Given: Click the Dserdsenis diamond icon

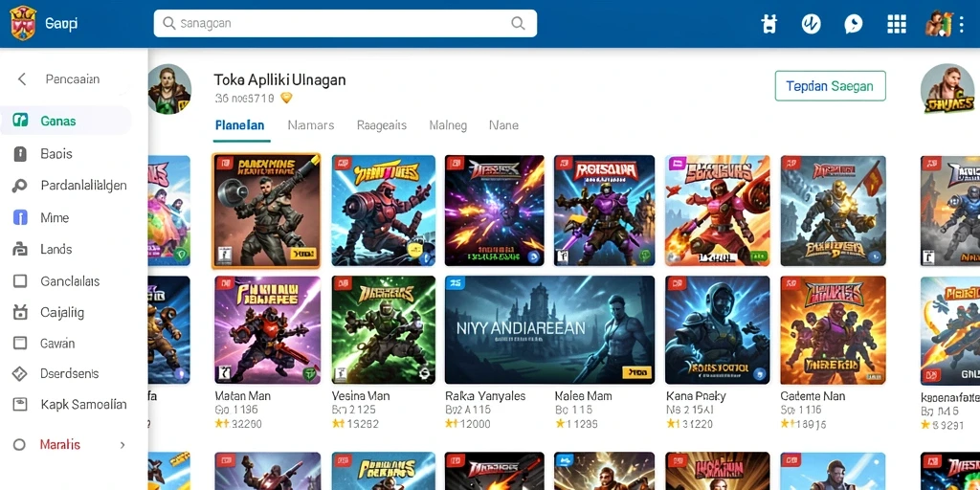Looking at the screenshot, I should pyautogui.click(x=20, y=374).
